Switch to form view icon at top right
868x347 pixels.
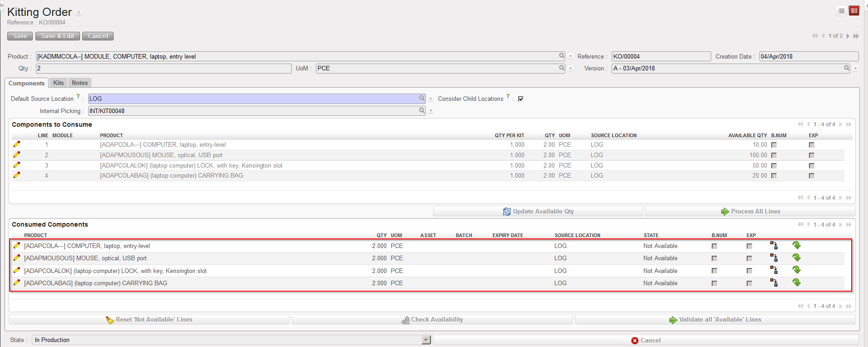[x=854, y=11]
